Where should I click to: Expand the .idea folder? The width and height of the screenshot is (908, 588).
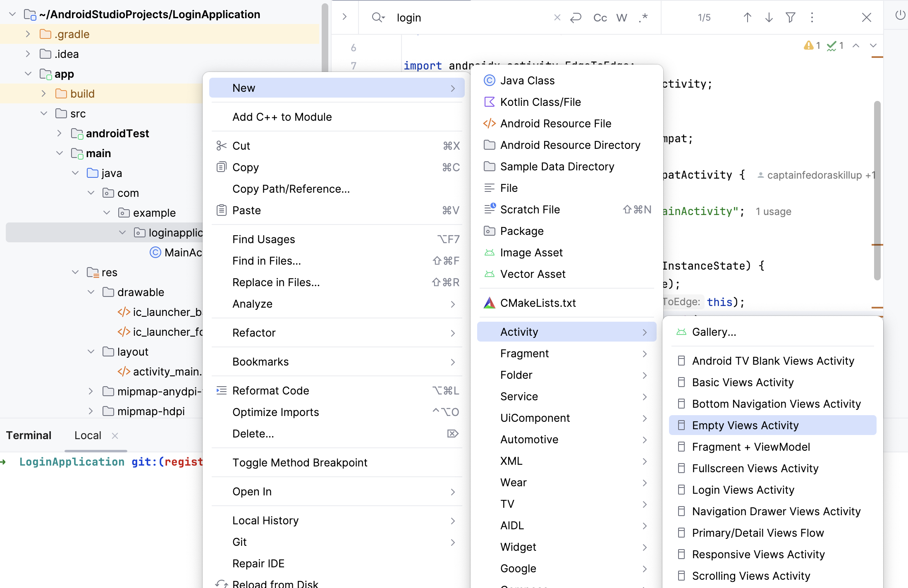tap(28, 54)
